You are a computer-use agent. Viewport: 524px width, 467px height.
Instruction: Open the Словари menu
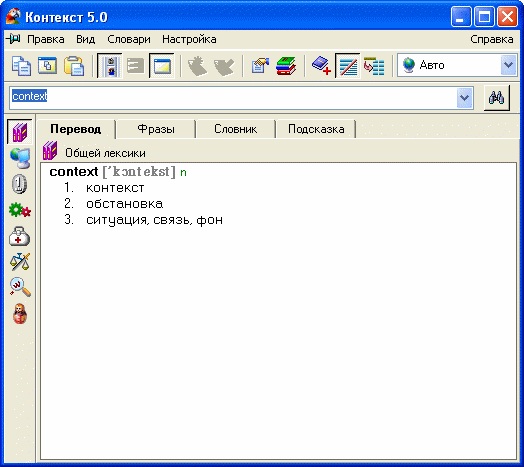(129, 39)
